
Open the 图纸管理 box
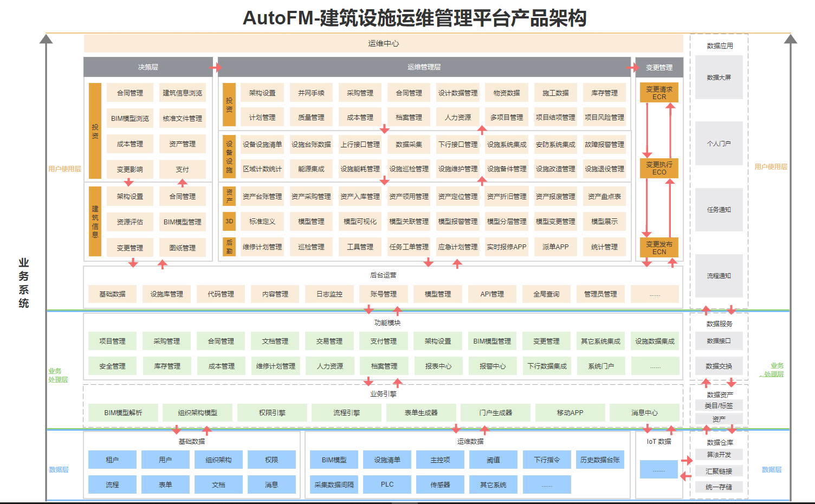tap(183, 248)
